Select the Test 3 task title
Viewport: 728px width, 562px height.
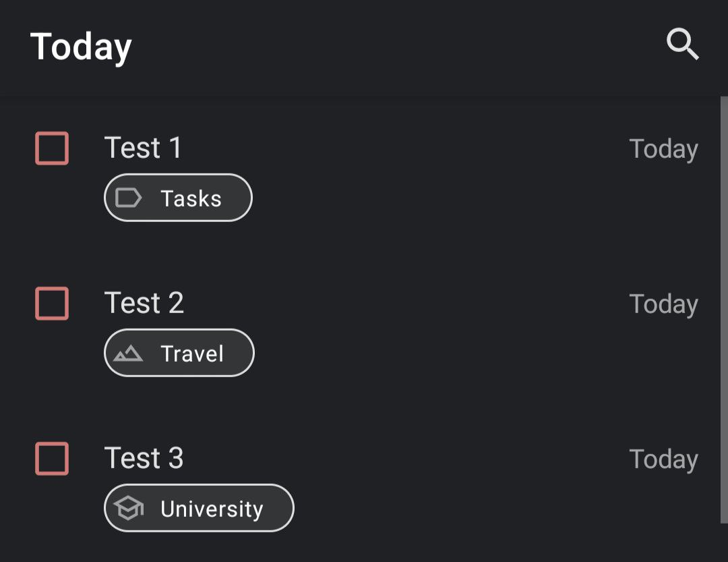pos(144,458)
